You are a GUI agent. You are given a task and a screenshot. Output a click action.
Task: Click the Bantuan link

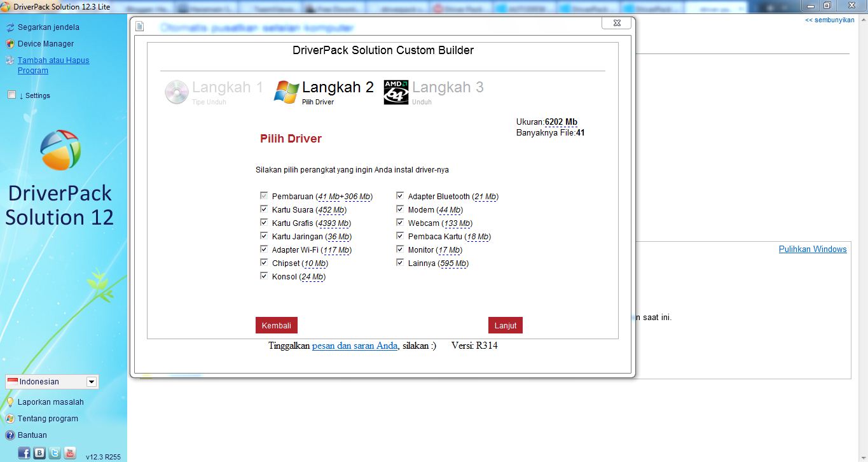point(32,435)
